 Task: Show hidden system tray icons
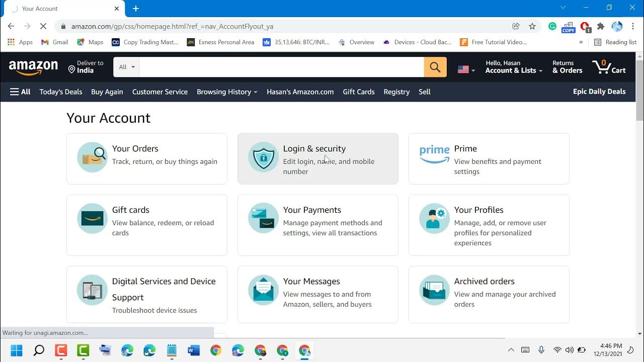[x=511, y=350]
